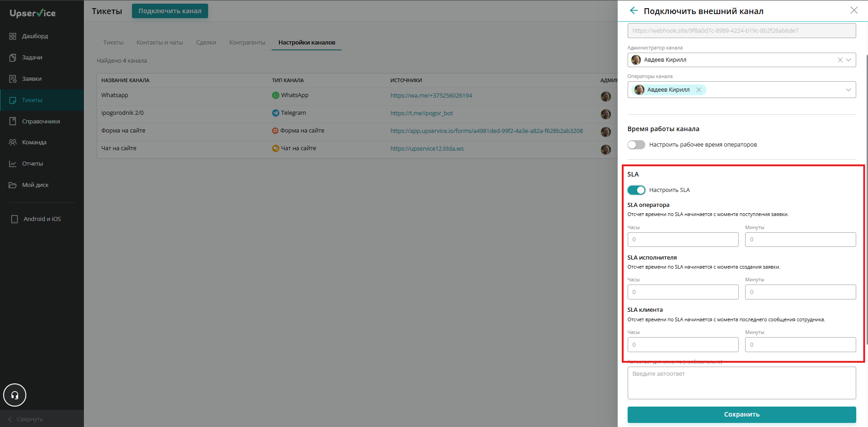Focus the SLA исполнителя Минуты field

800,292
